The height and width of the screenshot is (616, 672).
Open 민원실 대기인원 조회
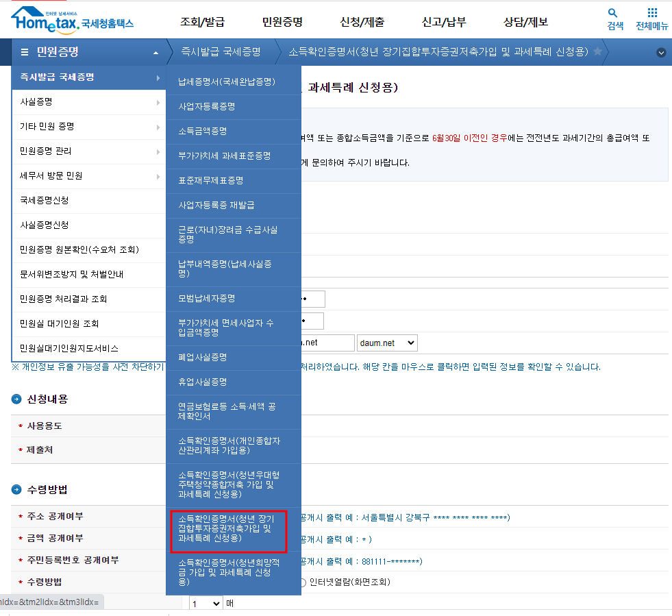coord(89,323)
